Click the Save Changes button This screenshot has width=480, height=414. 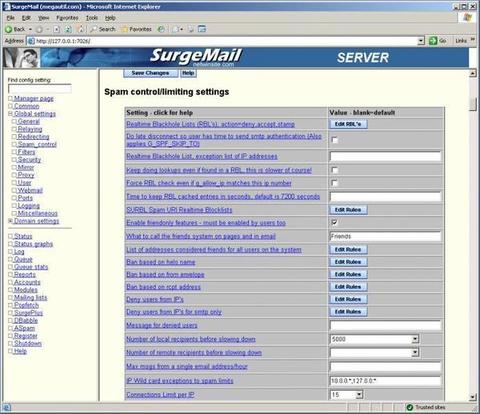point(150,73)
